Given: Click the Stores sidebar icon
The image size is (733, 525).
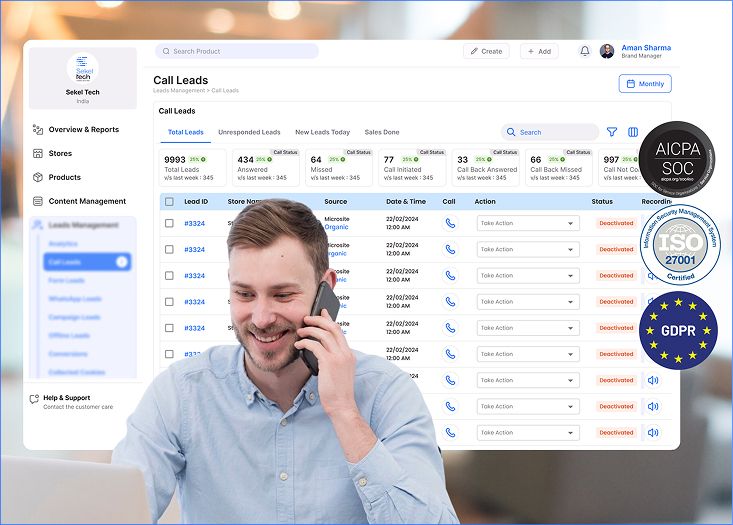Looking at the screenshot, I should coord(38,153).
